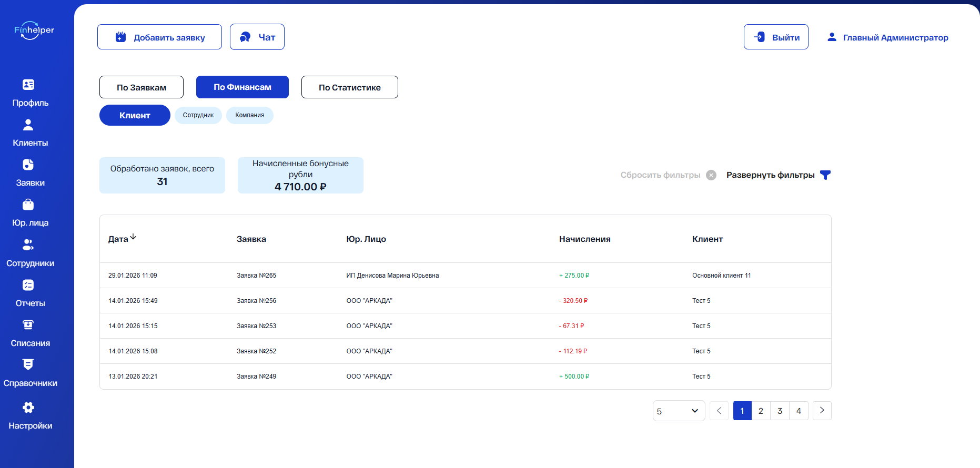Image resolution: width=980 pixels, height=468 pixels.
Task: Click the Добавить заявку button
Action: pos(159,37)
